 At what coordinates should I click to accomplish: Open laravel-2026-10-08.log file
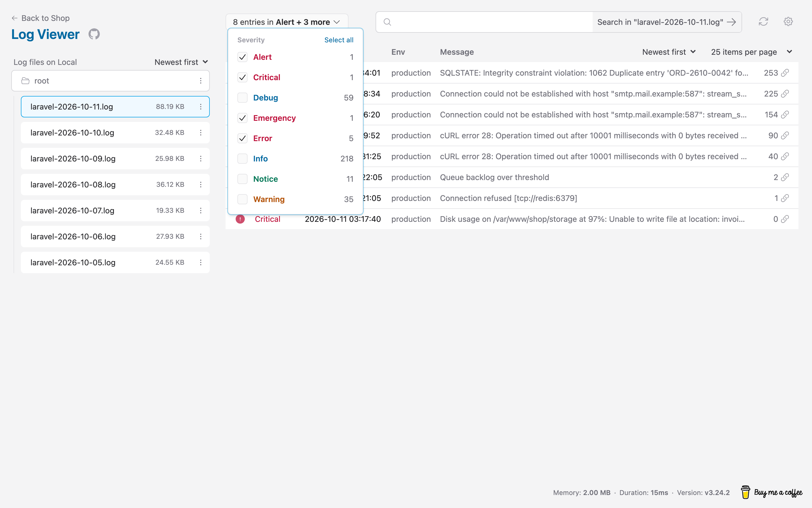point(115,185)
